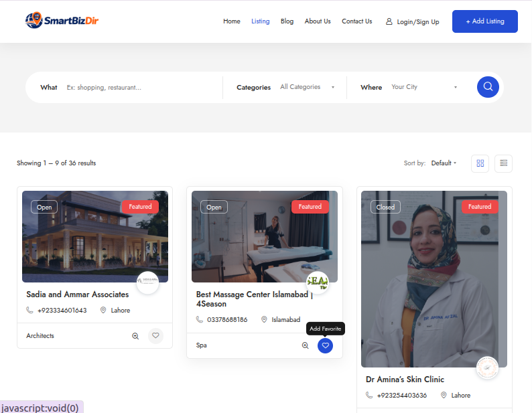532x413 pixels.
Task: Focus the What search input field
Action: pyautogui.click(x=141, y=88)
